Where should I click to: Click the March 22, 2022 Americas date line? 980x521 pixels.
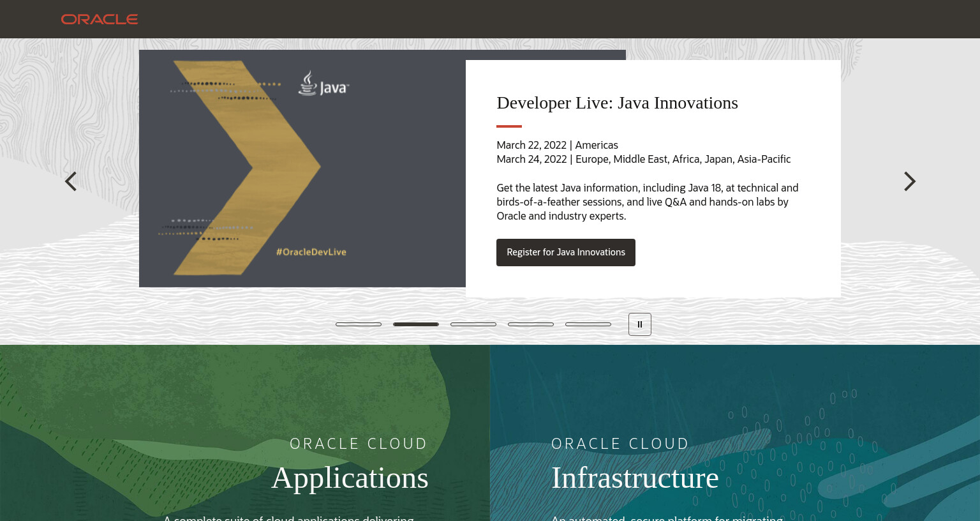pos(557,145)
